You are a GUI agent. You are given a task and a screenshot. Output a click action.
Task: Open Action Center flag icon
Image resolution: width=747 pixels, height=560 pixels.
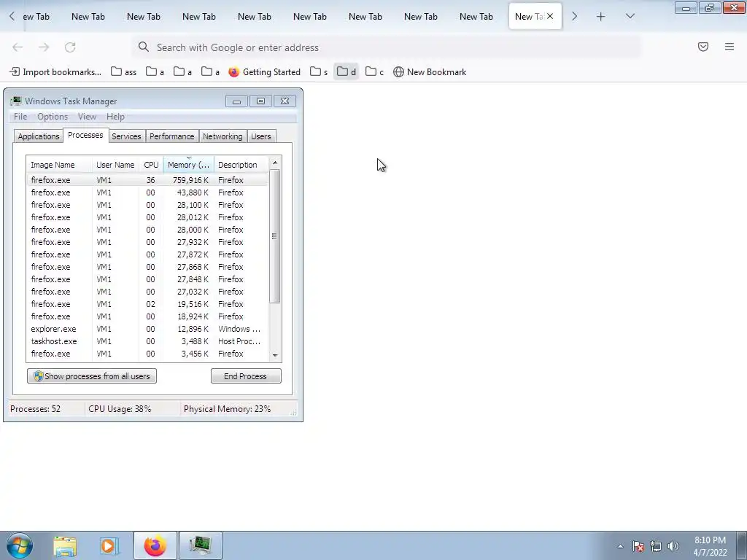[638, 546]
